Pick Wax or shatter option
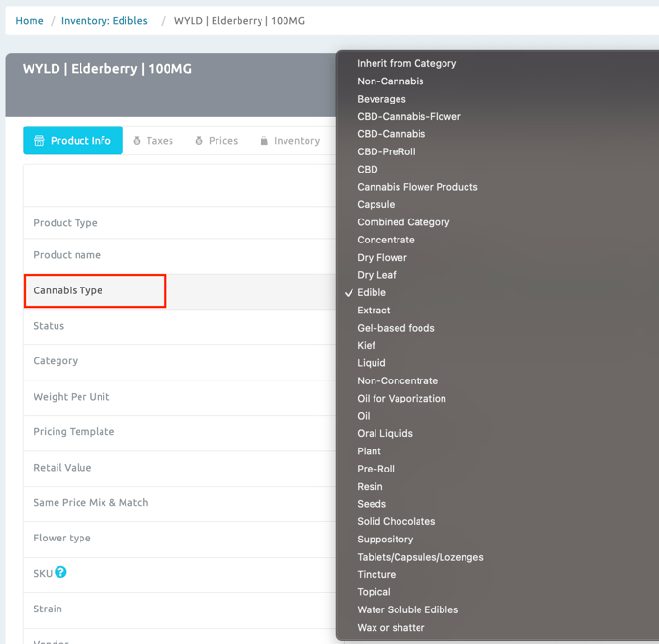Image resolution: width=659 pixels, height=644 pixels. (x=391, y=628)
